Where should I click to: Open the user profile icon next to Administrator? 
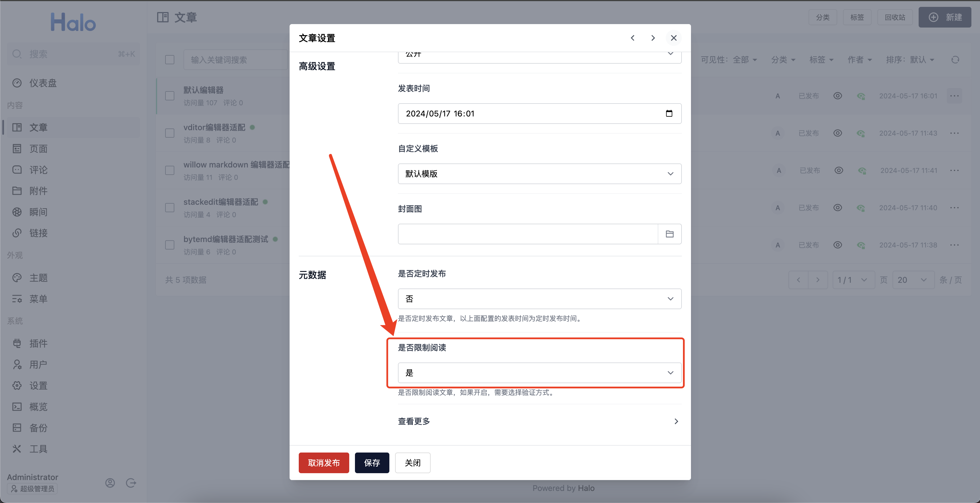click(110, 483)
